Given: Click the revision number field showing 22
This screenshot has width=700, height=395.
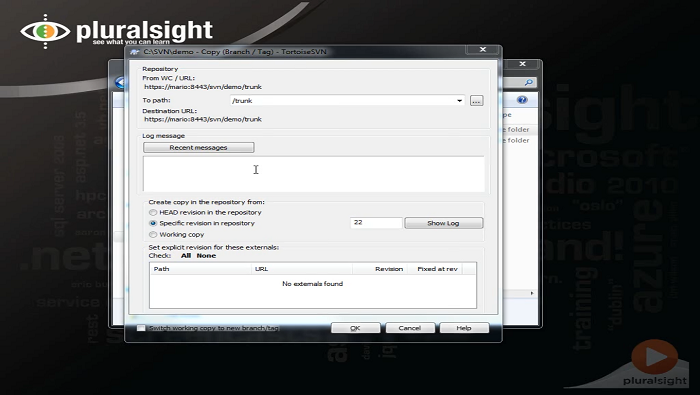Looking at the screenshot, I should point(376,222).
